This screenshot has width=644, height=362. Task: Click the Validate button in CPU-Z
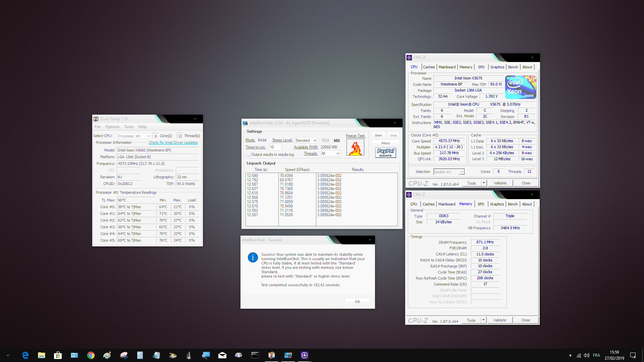(x=500, y=183)
